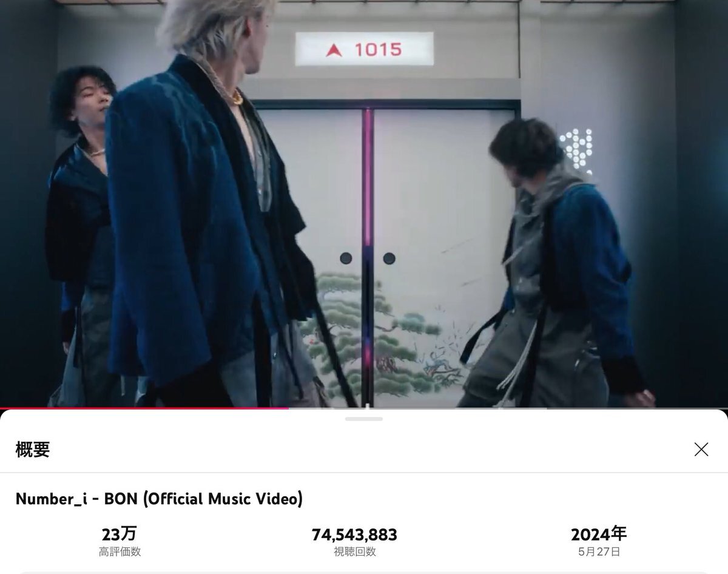Tap the grey sheet drag handle
Viewport: 728px width, 574px height.
click(x=364, y=419)
